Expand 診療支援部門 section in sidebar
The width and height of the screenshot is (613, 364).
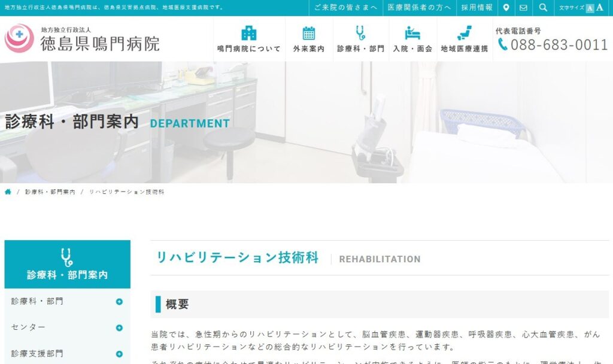pyautogui.click(x=119, y=354)
